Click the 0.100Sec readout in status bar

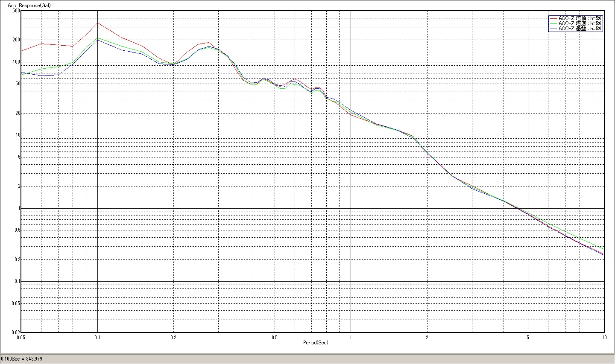22,359
